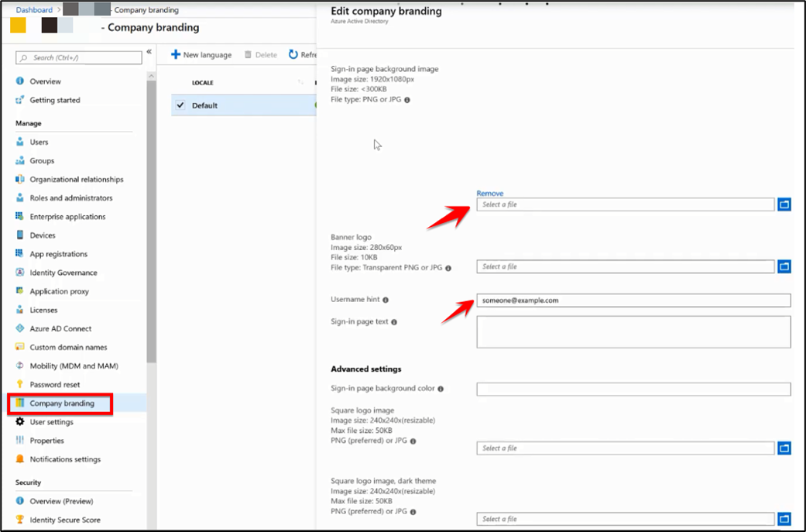Viewport: 806px width, 532px height.
Task: Click the info icon beside Username hint
Action: pos(387,300)
